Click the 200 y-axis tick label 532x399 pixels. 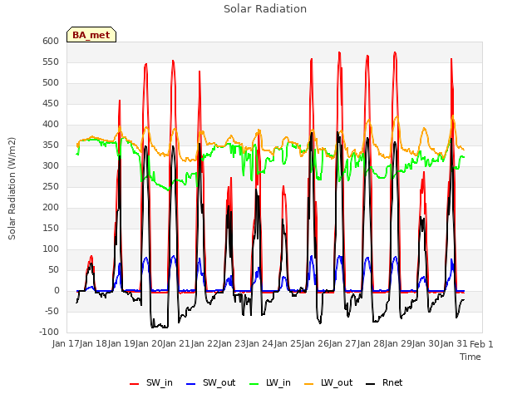[x=51, y=207]
